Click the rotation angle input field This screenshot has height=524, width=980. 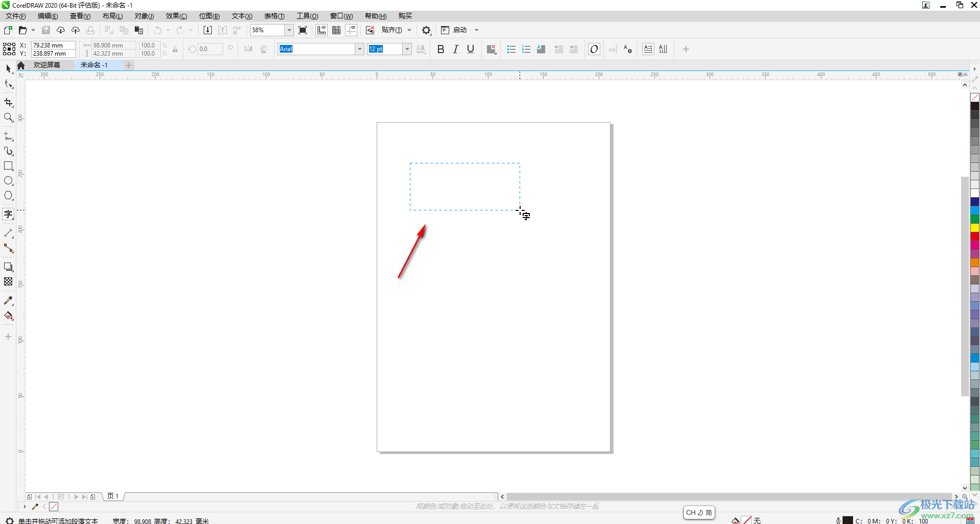[x=210, y=49]
